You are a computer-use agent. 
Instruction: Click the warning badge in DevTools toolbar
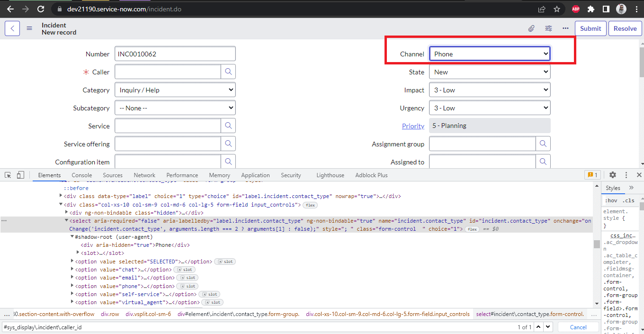click(592, 175)
